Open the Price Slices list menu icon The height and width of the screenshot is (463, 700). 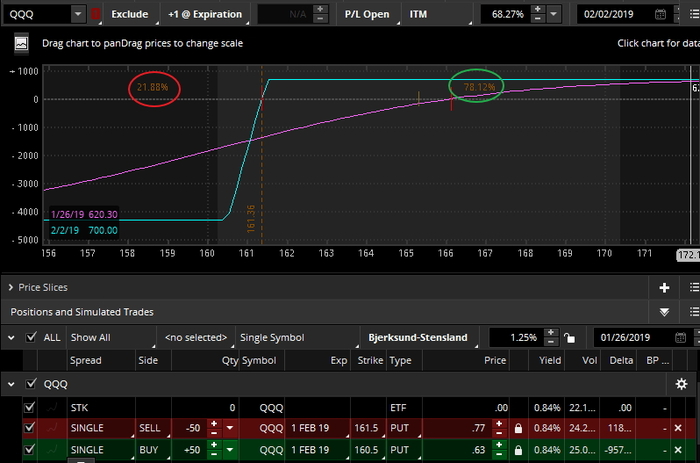(x=694, y=288)
